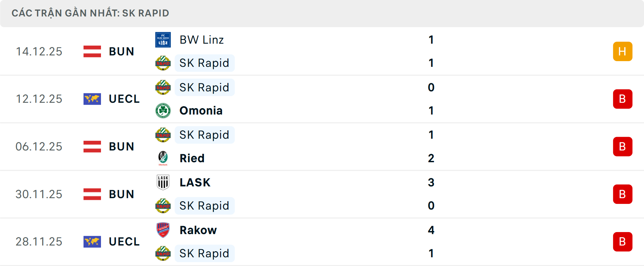644x266 pixels.
Task: Click the Rakow club crest
Action: (x=163, y=230)
